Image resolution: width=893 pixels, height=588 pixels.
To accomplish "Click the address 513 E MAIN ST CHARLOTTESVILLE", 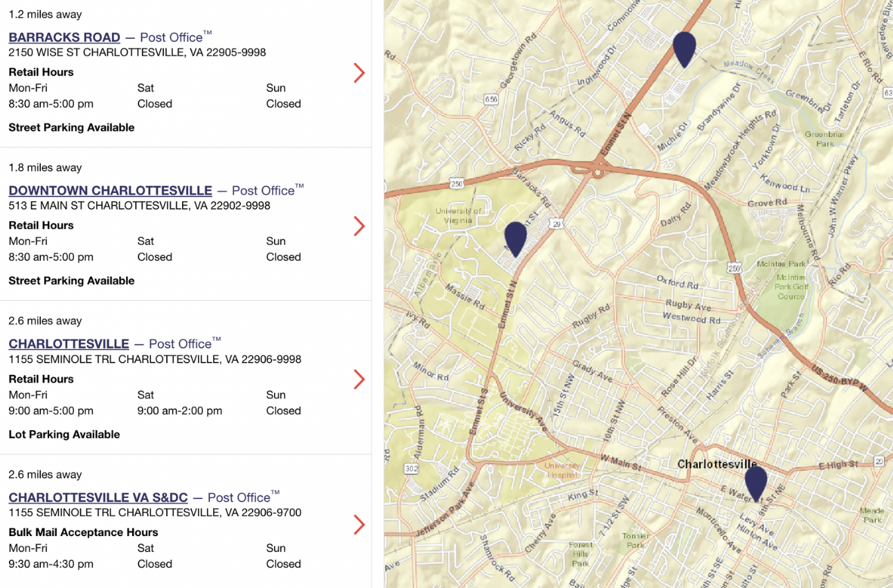I will pyautogui.click(x=139, y=205).
